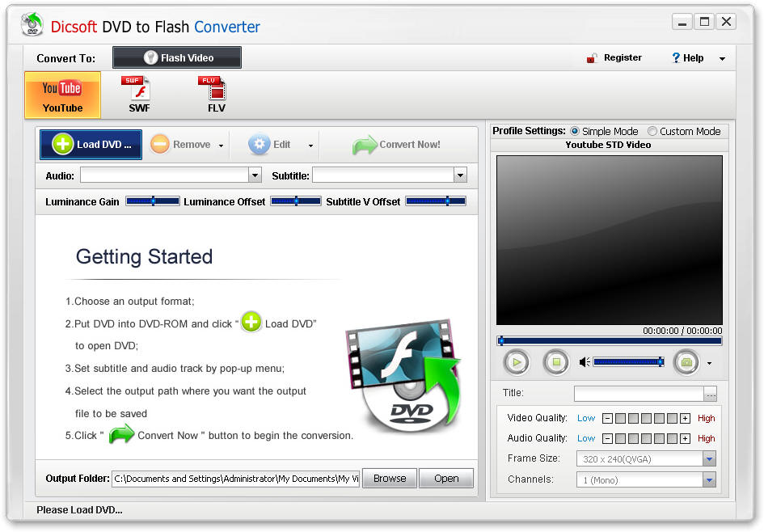Click the Low label for Video Quality
Screen dimensions: 764x532
(x=586, y=418)
